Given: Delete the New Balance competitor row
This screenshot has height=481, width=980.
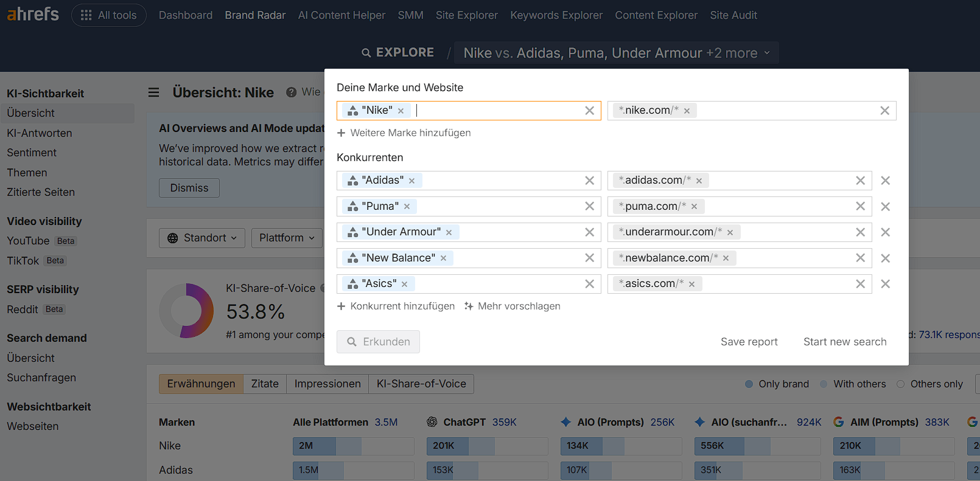Looking at the screenshot, I should pyautogui.click(x=886, y=258).
